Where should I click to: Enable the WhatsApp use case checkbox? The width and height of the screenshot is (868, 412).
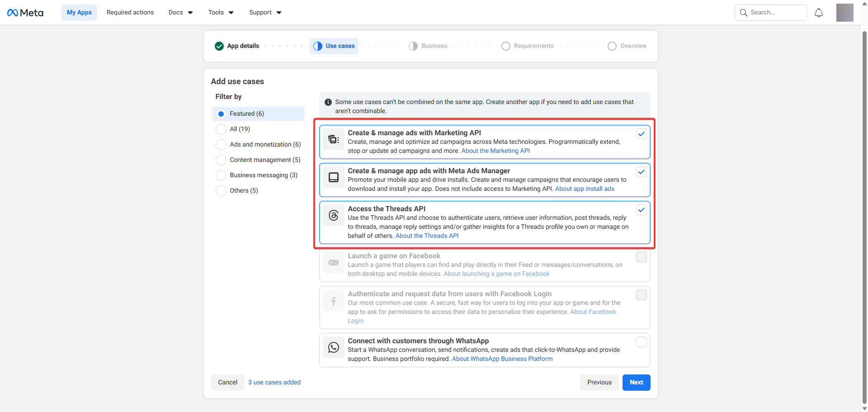pos(641,342)
